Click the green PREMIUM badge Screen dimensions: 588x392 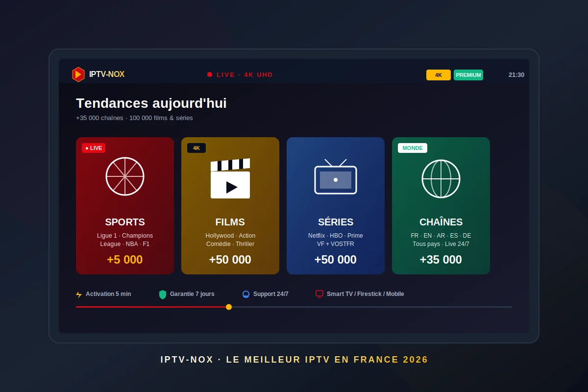pyautogui.click(x=468, y=75)
